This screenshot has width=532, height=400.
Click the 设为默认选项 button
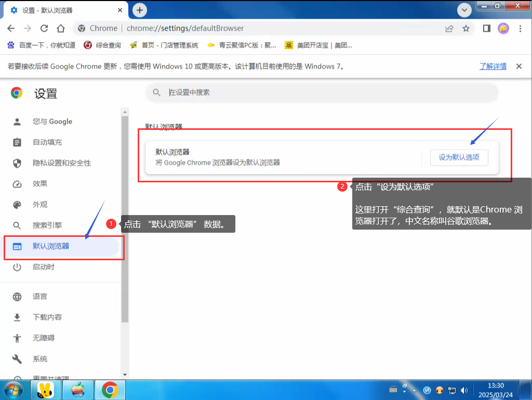459,157
